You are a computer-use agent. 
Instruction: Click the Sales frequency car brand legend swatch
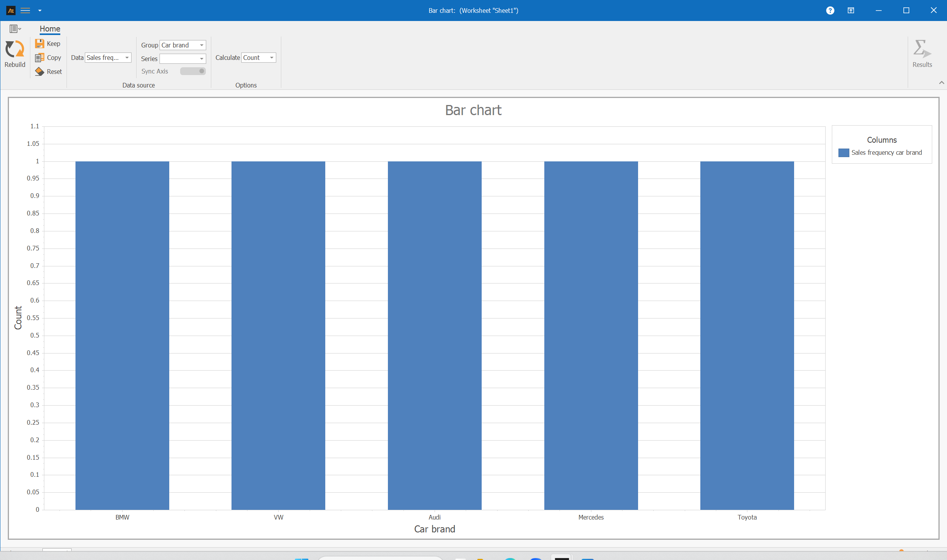pos(844,153)
